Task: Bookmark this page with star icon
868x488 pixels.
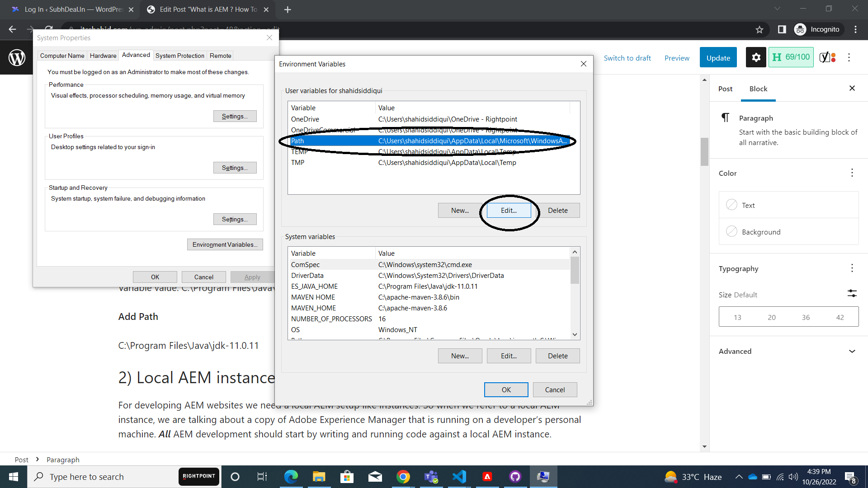Action: 759,29
